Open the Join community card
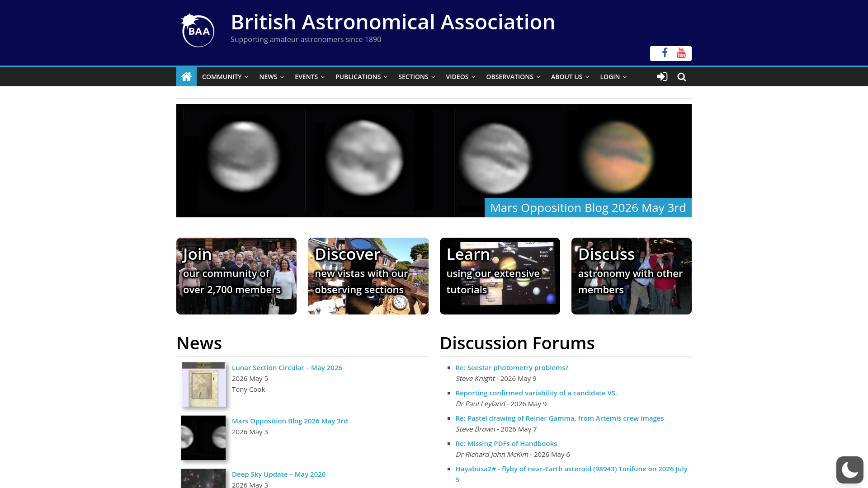Screen dimensions: 868x488 click(x=236, y=276)
